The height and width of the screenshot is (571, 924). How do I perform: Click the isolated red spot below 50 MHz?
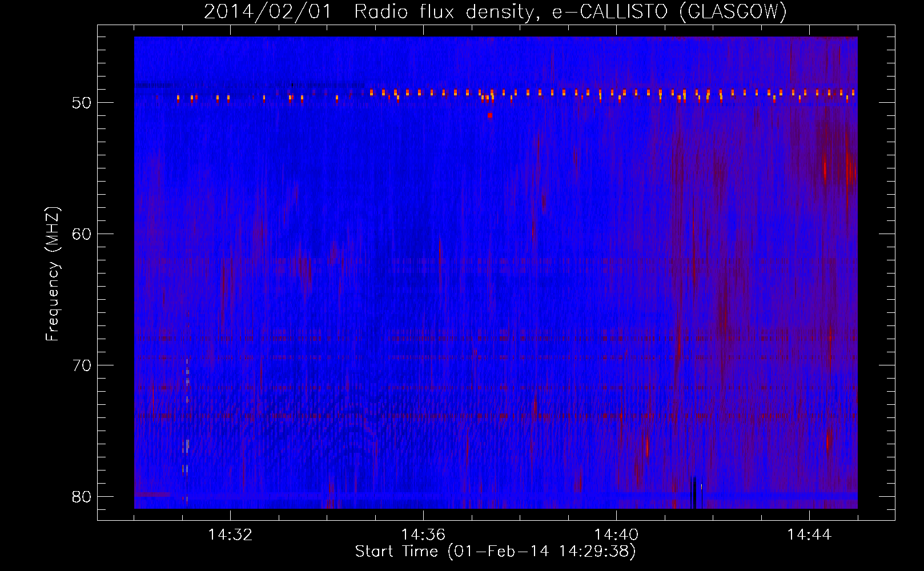point(489,115)
